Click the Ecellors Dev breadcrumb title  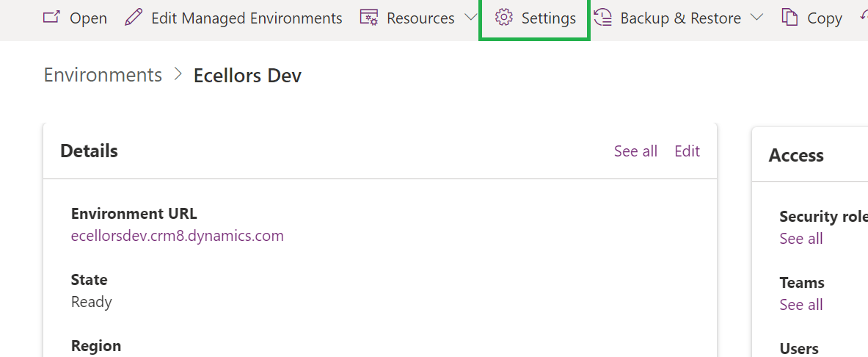point(247,76)
